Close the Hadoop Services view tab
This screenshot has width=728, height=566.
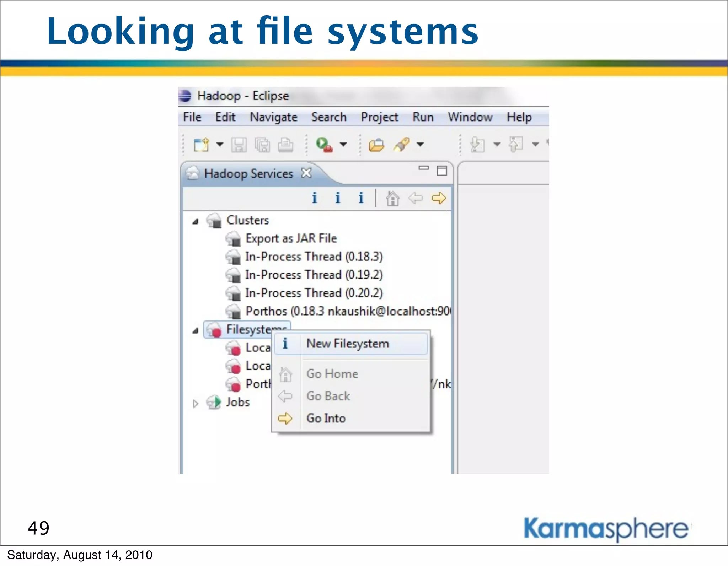(306, 173)
